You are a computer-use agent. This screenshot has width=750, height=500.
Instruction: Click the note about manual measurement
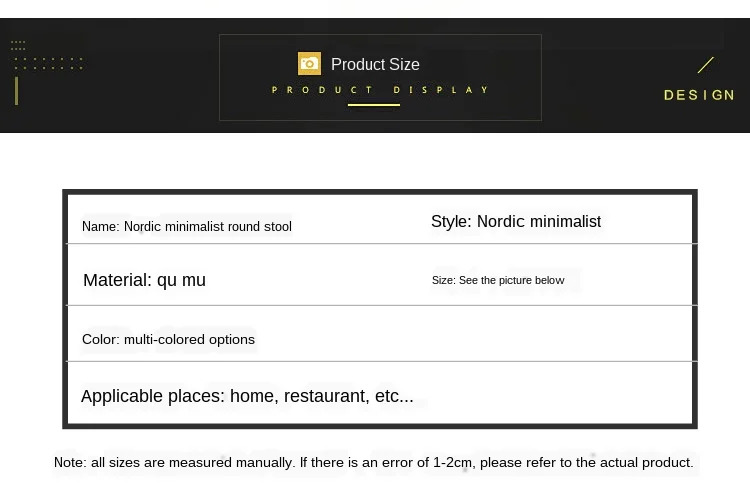click(374, 463)
